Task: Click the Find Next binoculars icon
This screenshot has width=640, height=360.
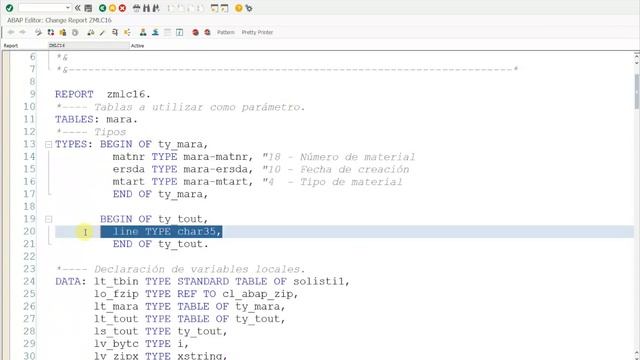Action: pos(156,8)
